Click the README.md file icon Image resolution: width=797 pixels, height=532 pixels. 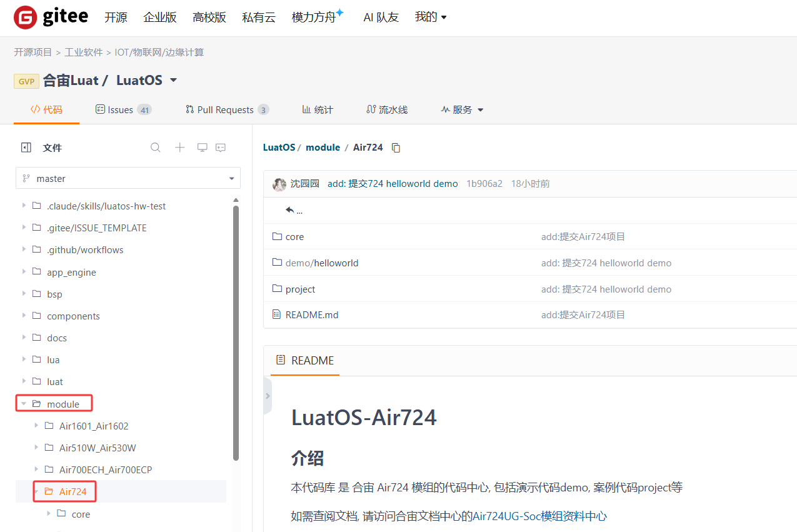(277, 314)
